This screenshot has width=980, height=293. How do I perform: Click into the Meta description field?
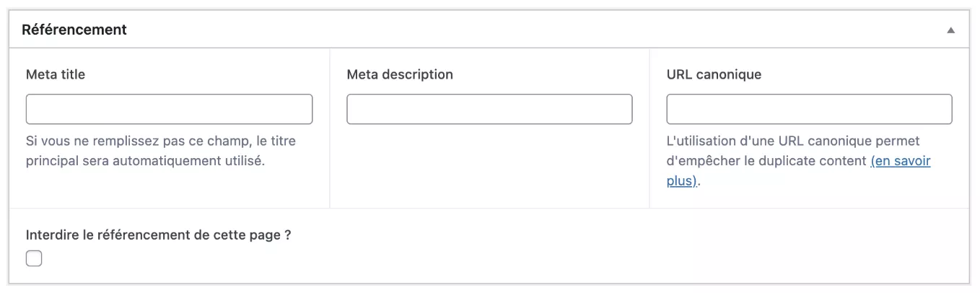tap(489, 109)
